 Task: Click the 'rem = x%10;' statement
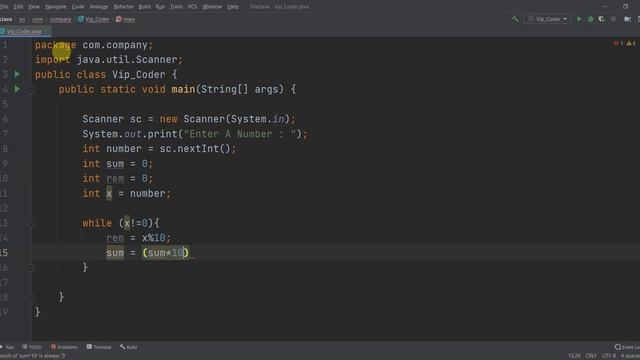click(x=138, y=238)
